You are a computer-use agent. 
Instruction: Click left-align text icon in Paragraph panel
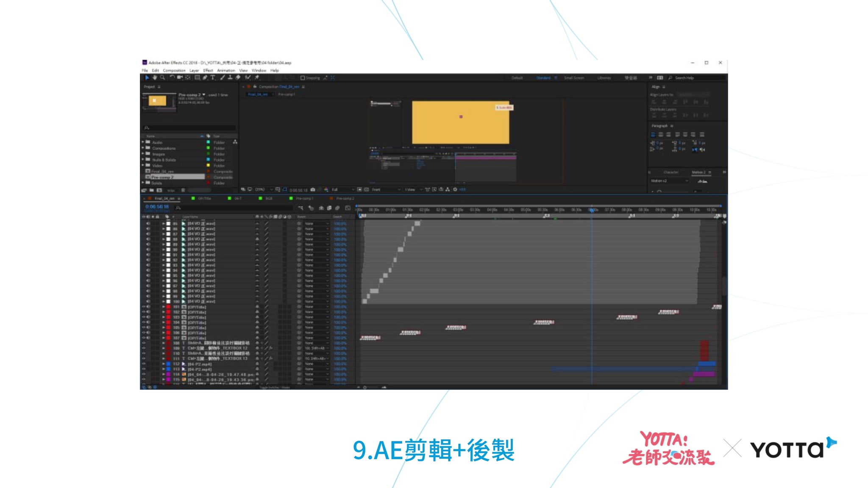coord(653,135)
